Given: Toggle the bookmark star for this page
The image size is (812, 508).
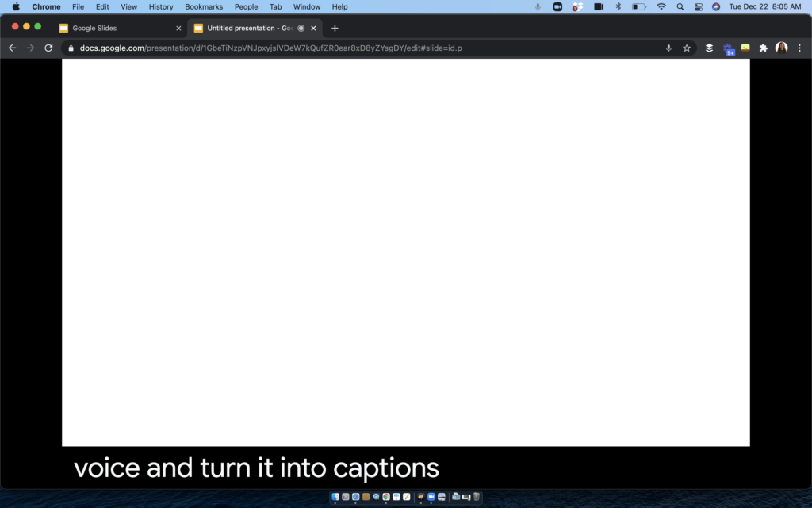Looking at the screenshot, I should click(x=688, y=48).
